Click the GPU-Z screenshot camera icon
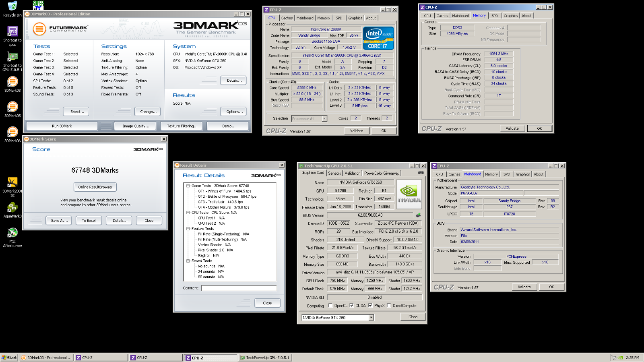The height and width of the screenshot is (362, 644). pyautogui.click(x=421, y=173)
